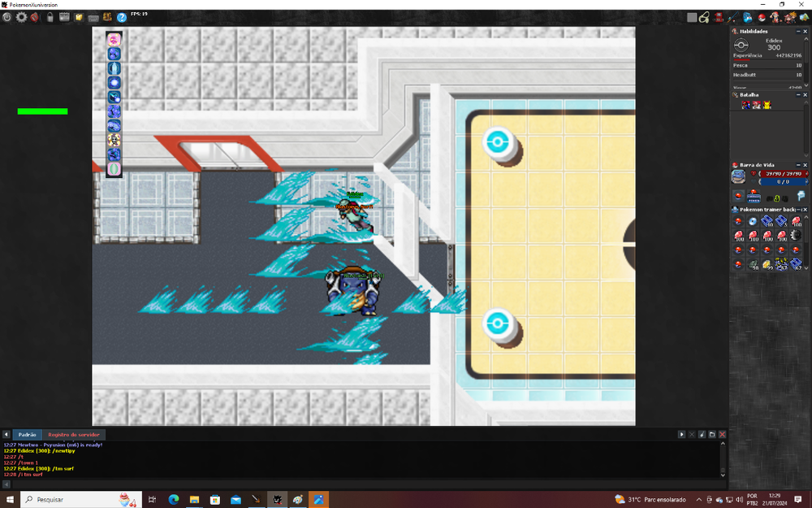Minimize the Habilidades panel
Screen dimensions: 812x508
(x=797, y=32)
